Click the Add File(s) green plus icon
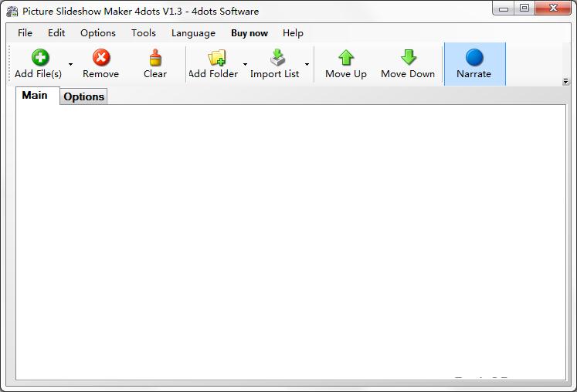577x392 pixels. point(40,57)
